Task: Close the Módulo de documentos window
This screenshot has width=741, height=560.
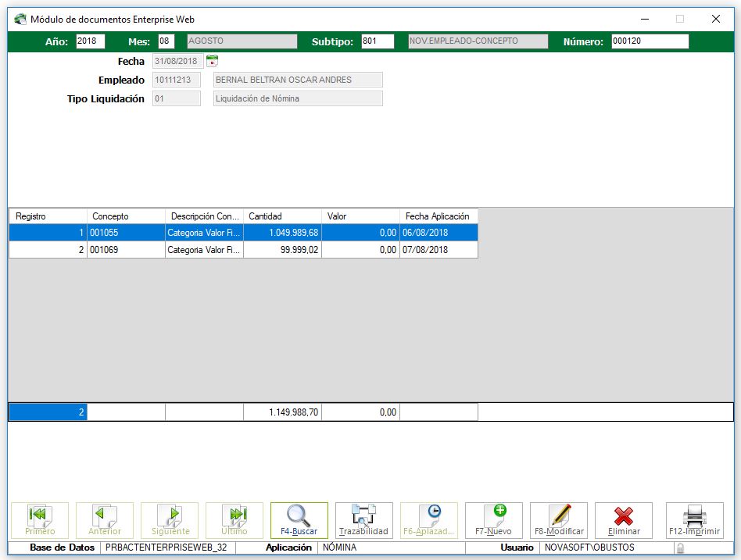Action: coord(715,19)
